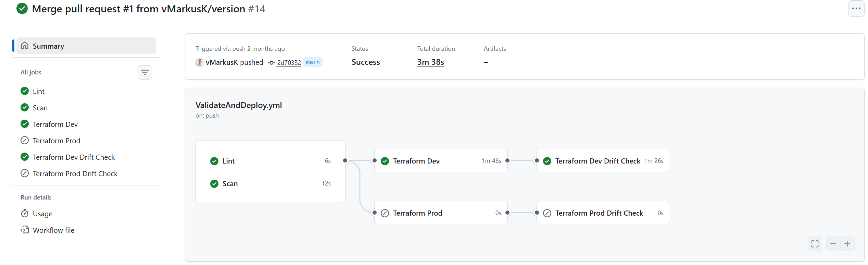Open Lint job node in graph
The width and height of the screenshot is (868, 265).
pos(271,161)
